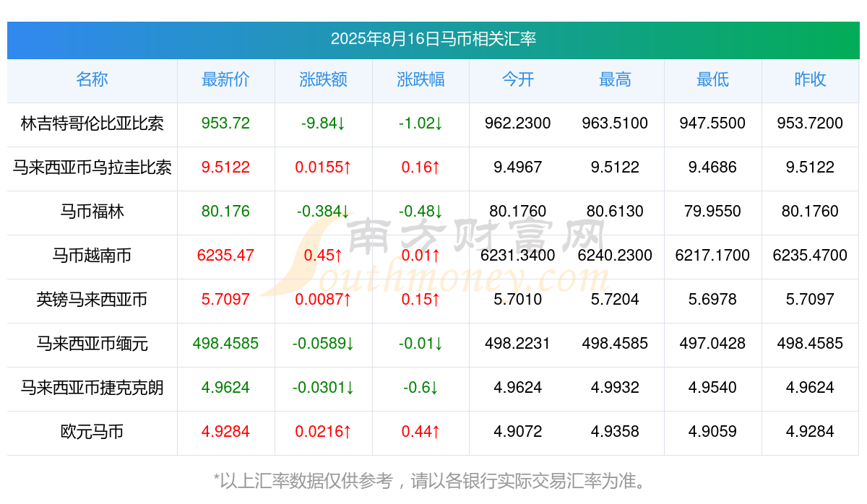Click change percent 0.16↑

[421, 168]
